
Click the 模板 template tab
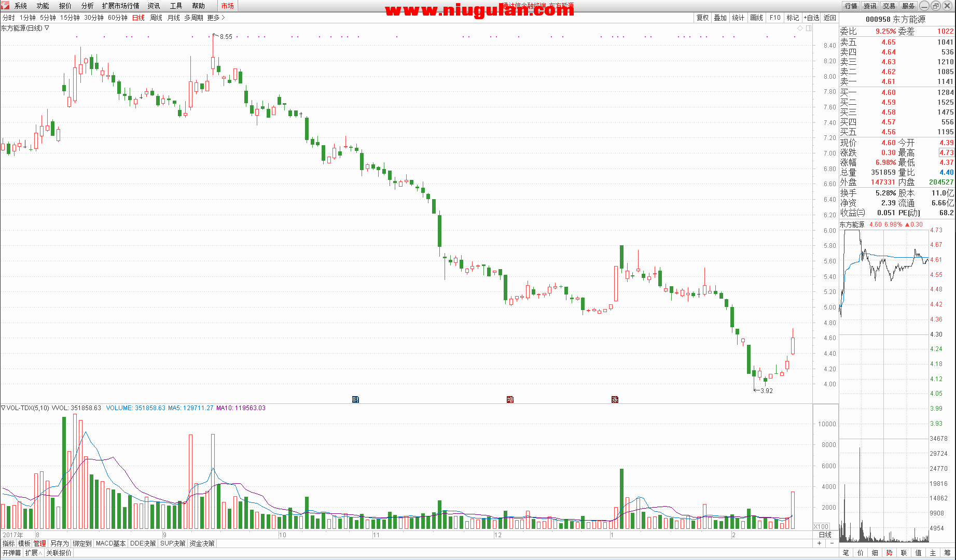click(24, 543)
